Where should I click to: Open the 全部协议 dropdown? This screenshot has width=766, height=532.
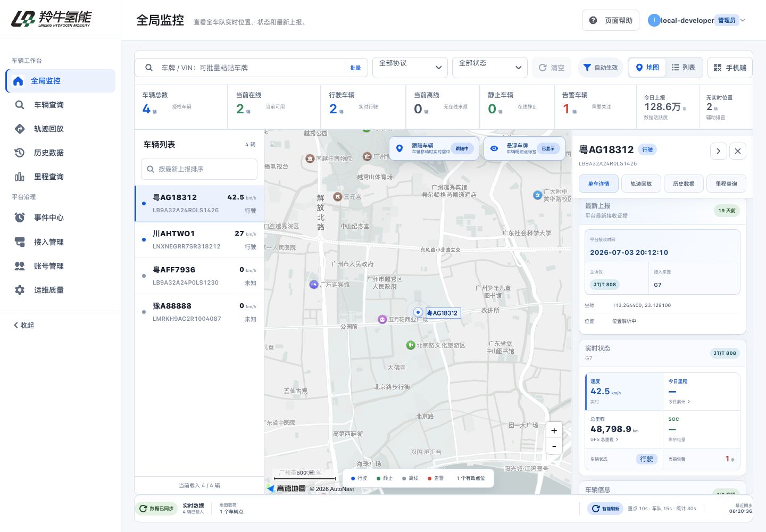[410, 68]
